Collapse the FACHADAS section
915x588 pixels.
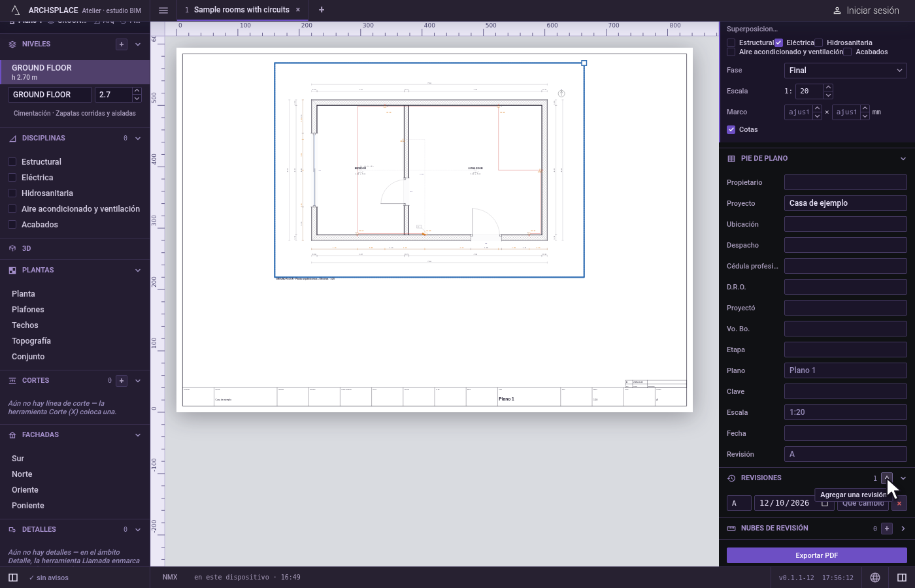pyautogui.click(x=138, y=435)
